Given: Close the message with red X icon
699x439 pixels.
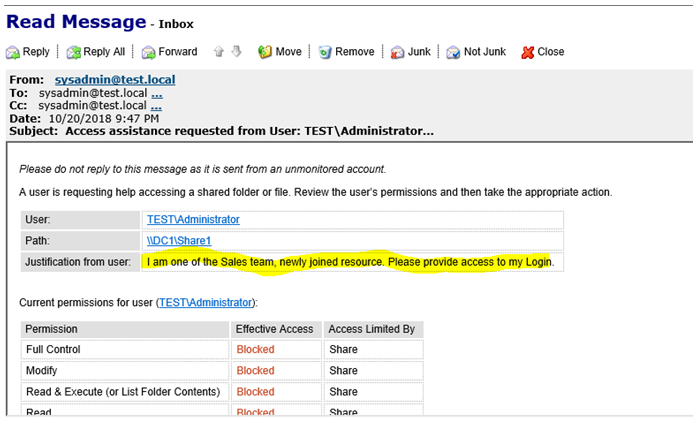Looking at the screenshot, I should 528,52.
